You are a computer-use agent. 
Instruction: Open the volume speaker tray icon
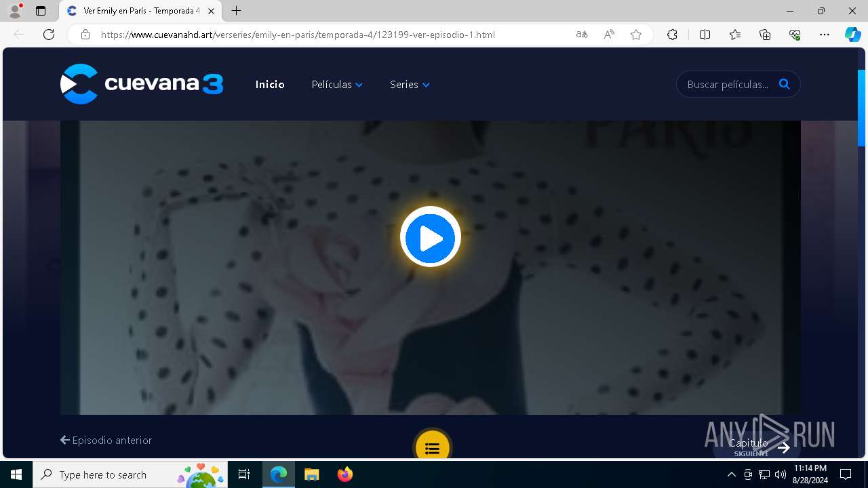pyautogui.click(x=781, y=474)
